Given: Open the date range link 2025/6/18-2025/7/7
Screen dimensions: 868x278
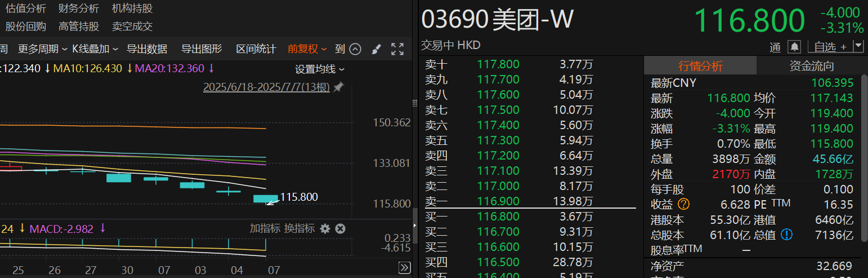Looking at the screenshot, I should click(x=266, y=88).
